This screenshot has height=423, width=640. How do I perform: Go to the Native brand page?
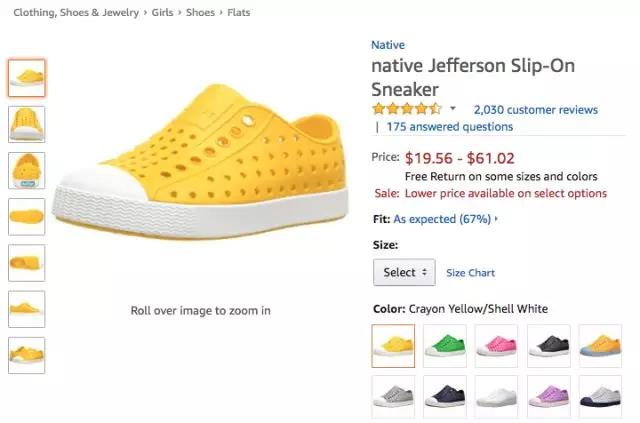tap(388, 45)
